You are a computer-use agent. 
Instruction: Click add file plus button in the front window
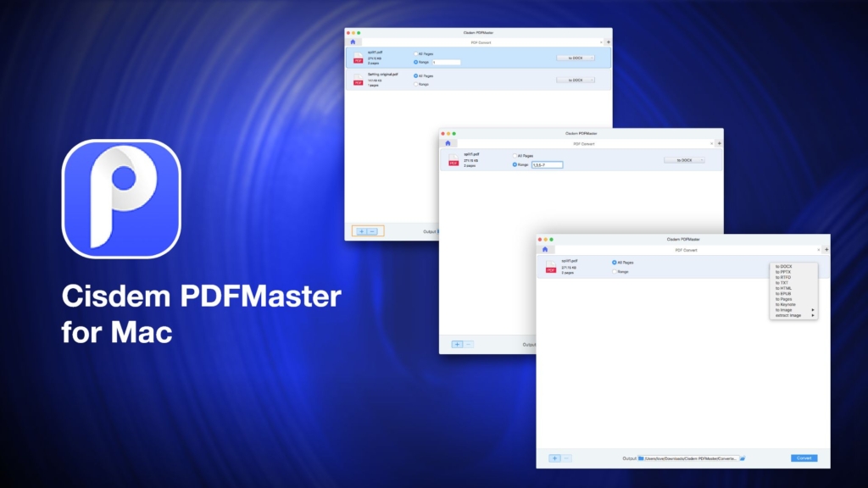tap(554, 458)
